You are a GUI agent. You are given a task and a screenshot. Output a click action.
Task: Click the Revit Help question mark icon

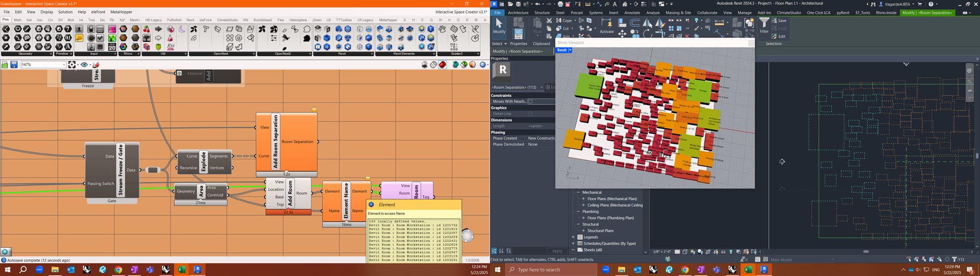[x=930, y=4]
